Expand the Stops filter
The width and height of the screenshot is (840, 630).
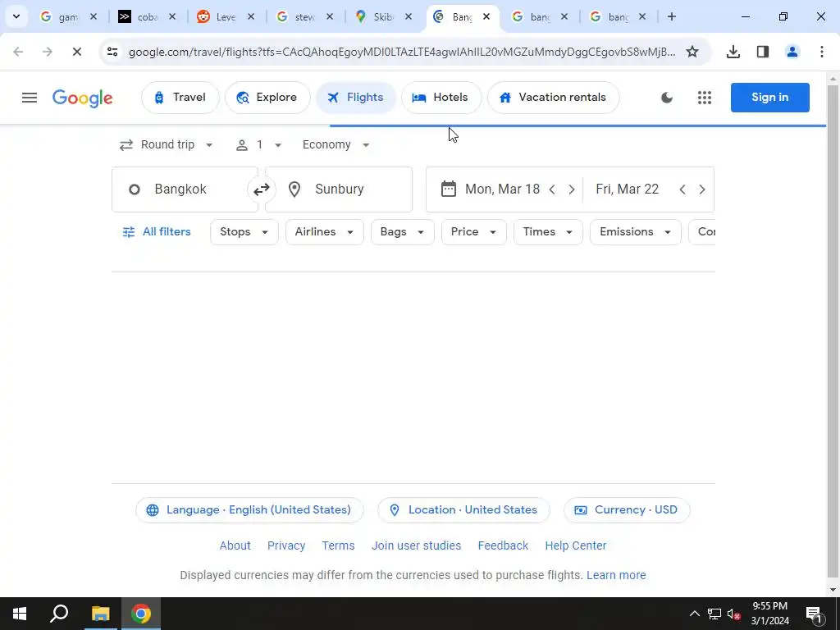(244, 232)
